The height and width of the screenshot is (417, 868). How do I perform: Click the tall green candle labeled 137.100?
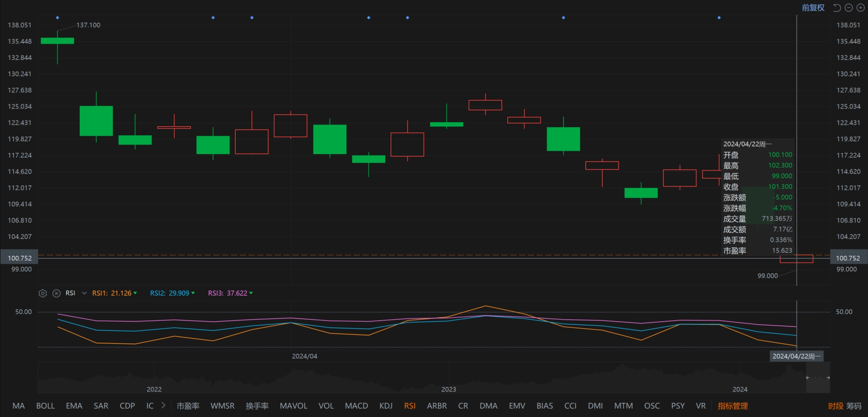click(x=57, y=41)
